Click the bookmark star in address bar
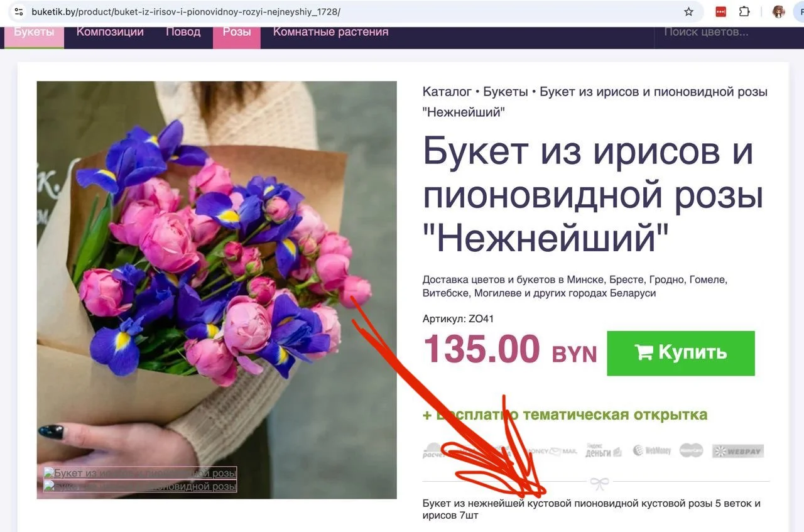The height and width of the screenshot is (532, 804). 689,12
